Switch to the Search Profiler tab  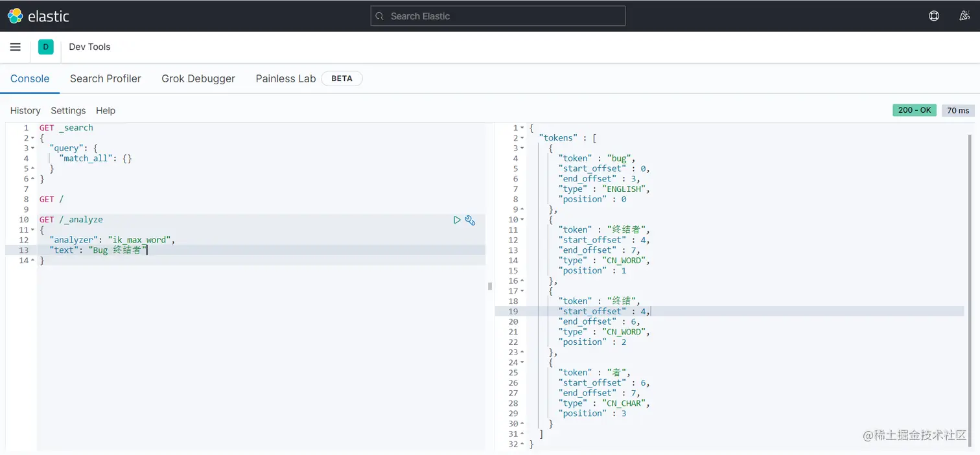pos(106,78)
